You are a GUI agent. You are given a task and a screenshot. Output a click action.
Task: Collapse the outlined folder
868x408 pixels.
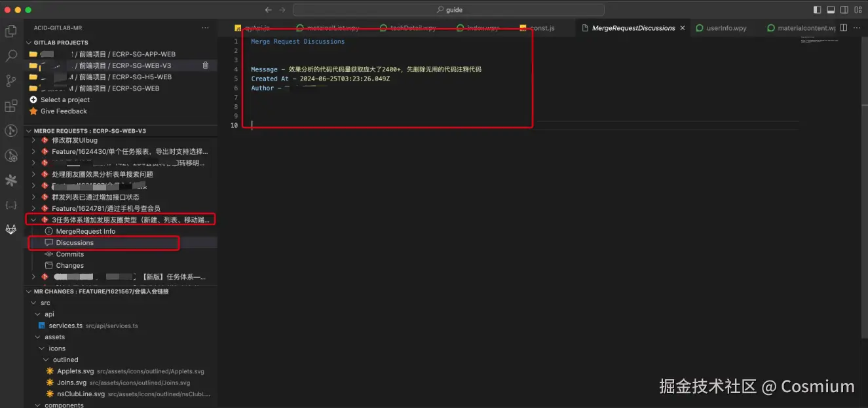[x=46, y=360]
